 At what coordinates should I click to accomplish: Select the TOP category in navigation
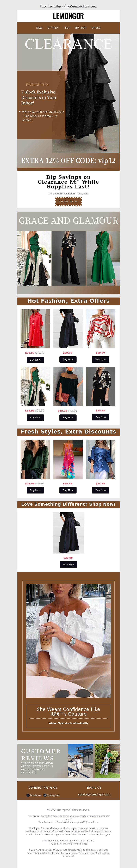tap(67, 28)
